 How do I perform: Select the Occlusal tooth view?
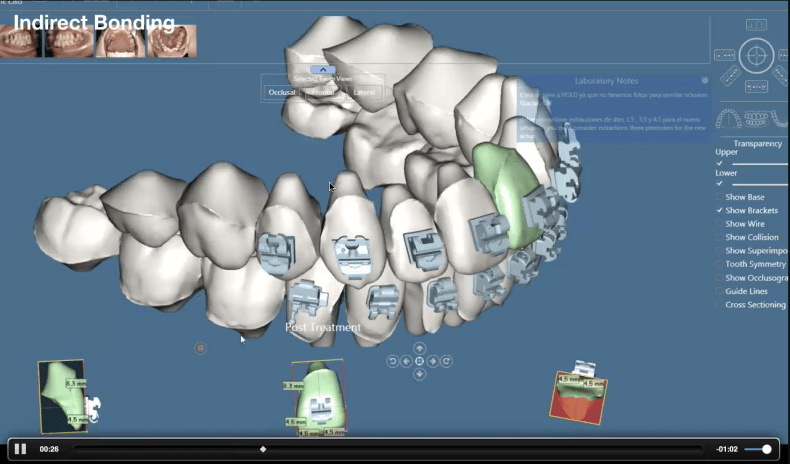(282, 92)
